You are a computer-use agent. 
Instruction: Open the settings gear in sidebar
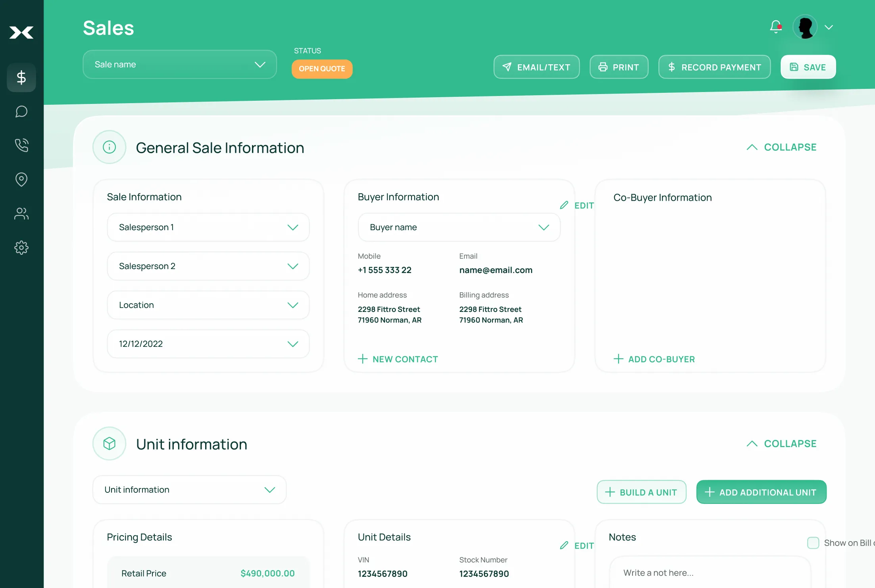point(21,248)
